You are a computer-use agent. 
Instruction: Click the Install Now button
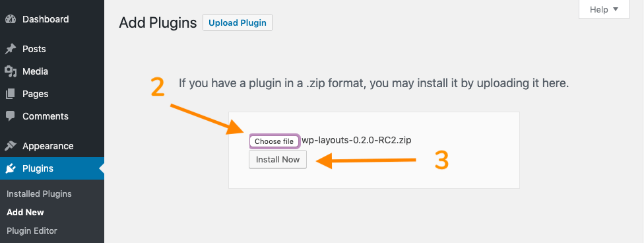tap(278, 160)
